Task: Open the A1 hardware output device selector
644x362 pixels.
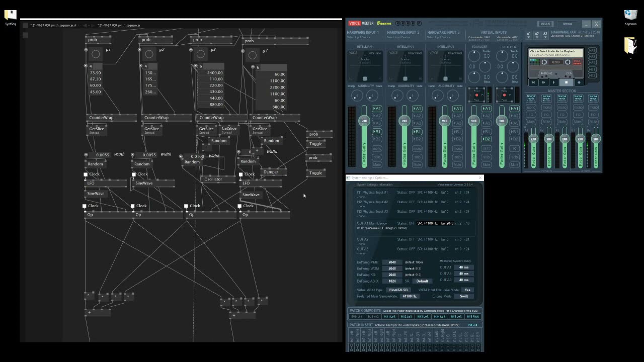Action: click(x=528, y=34)
